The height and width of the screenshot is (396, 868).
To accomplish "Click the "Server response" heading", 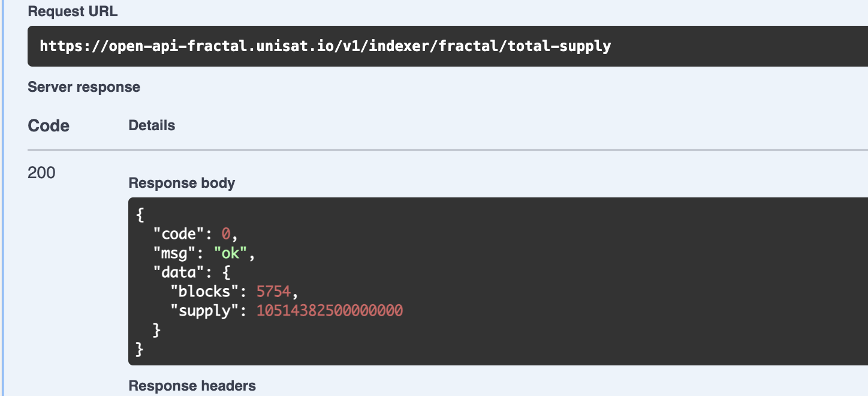I will point(84,87).
